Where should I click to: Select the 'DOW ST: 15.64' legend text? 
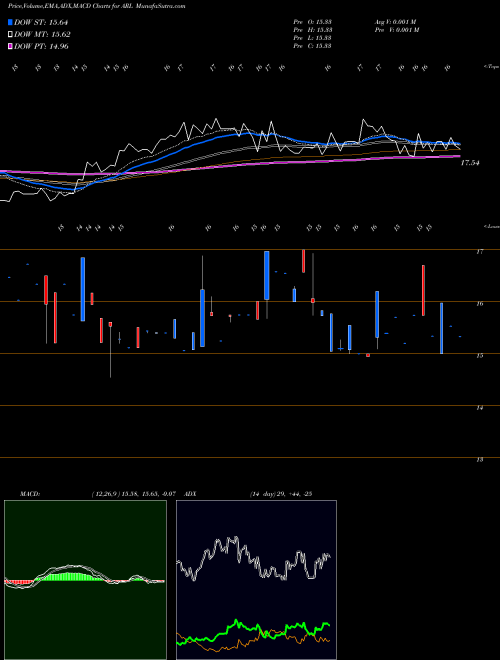[x=41, y=22]
